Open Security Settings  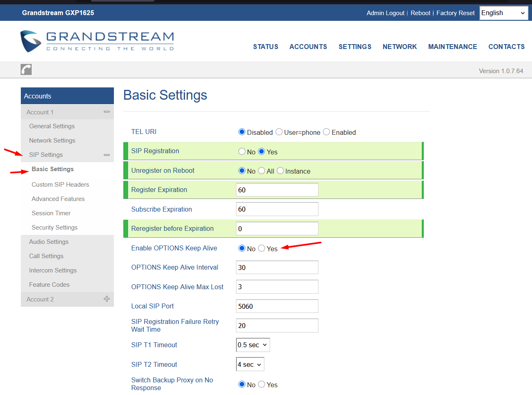(54, 228)
